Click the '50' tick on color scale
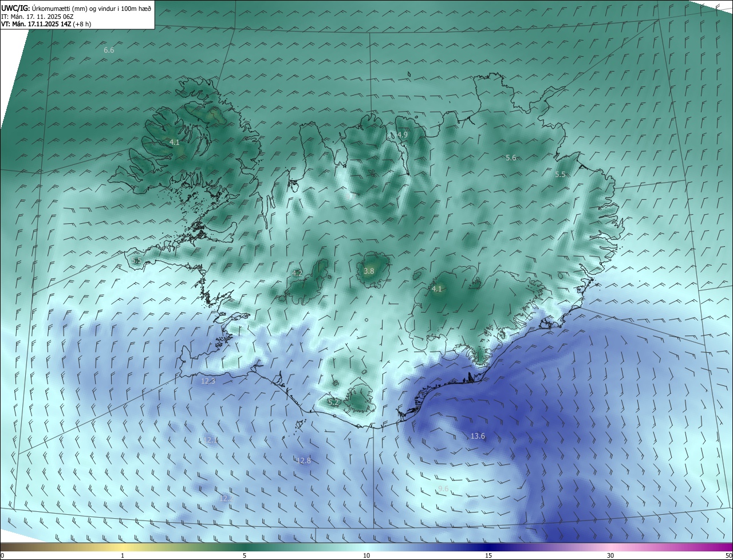This screenshot has height=560, width=733. (x=729, y=555)
